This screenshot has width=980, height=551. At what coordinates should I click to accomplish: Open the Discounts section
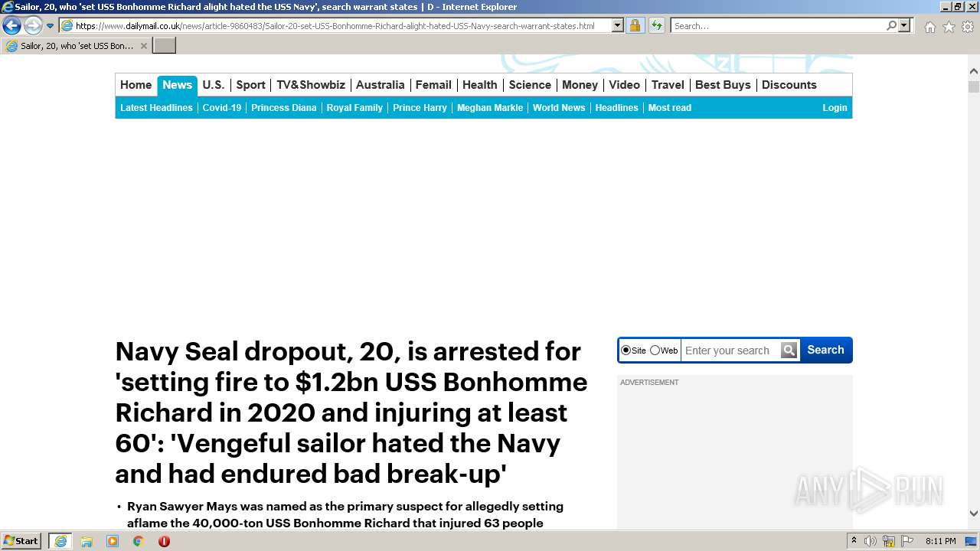[x=789, y=85]
